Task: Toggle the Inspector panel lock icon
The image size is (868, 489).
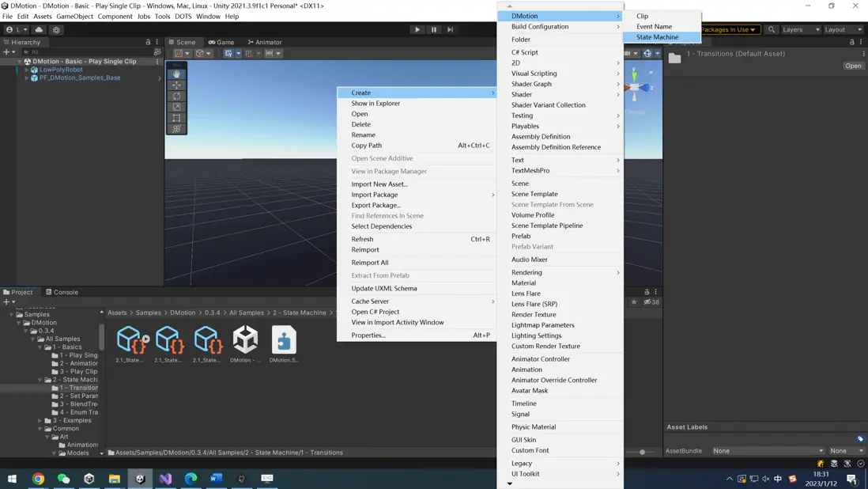Action: click(852, 42)
